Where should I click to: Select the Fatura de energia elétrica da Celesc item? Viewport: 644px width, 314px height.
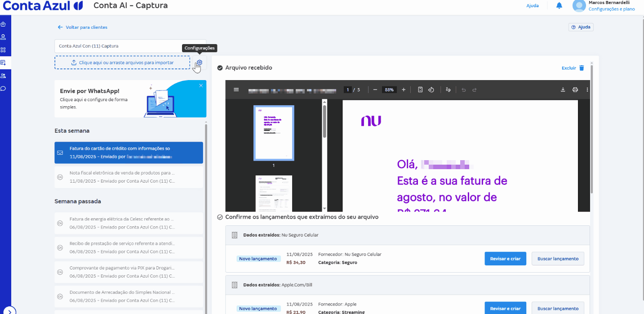point(129,223)
